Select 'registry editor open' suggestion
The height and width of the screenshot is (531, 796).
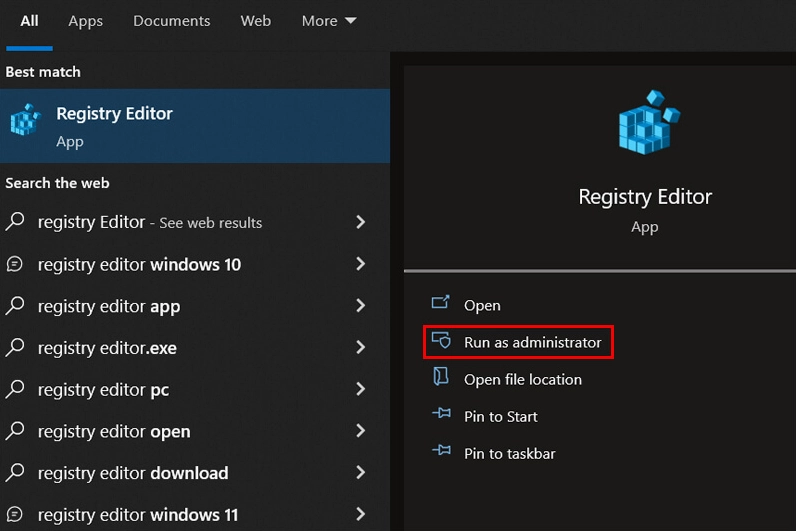pos(195,431)
